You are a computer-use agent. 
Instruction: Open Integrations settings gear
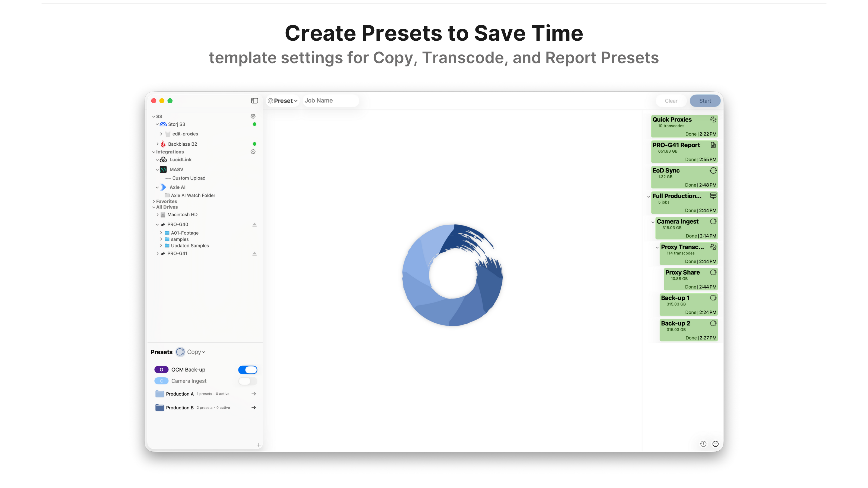pos(253,152)
